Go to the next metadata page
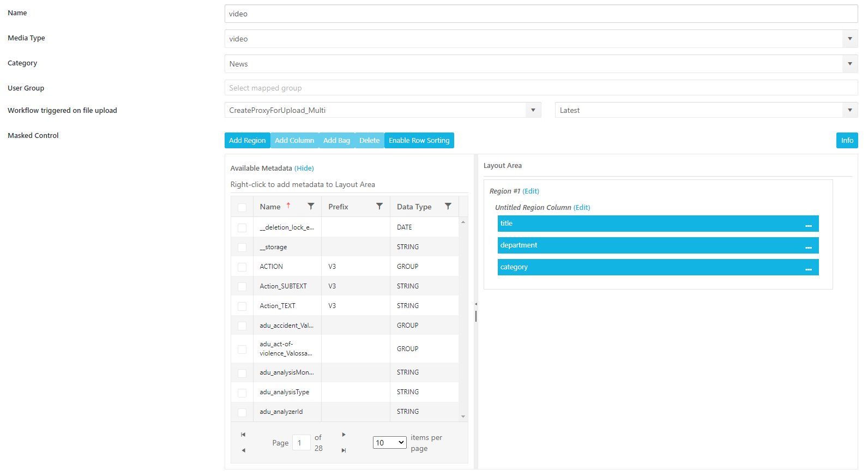868x476 pixels. click(343, 435)
